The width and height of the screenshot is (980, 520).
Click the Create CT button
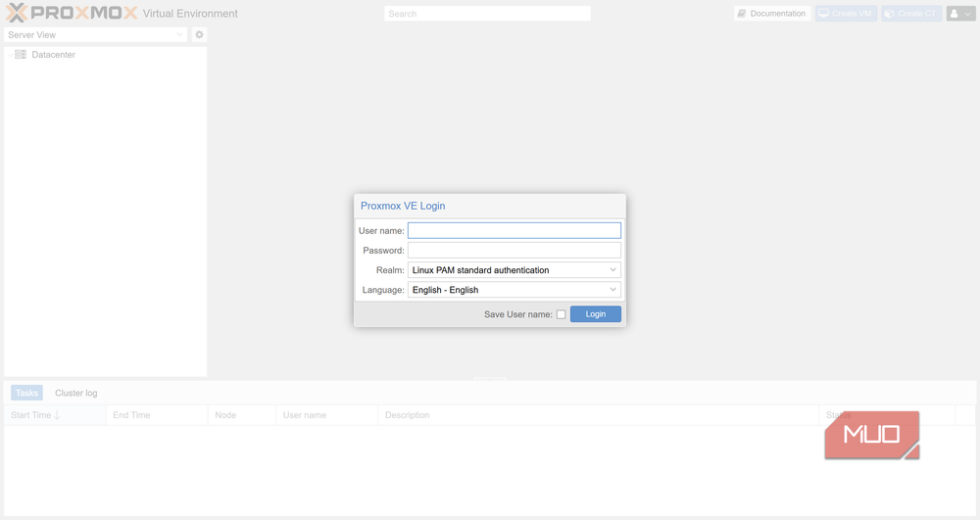coord(911,13)
